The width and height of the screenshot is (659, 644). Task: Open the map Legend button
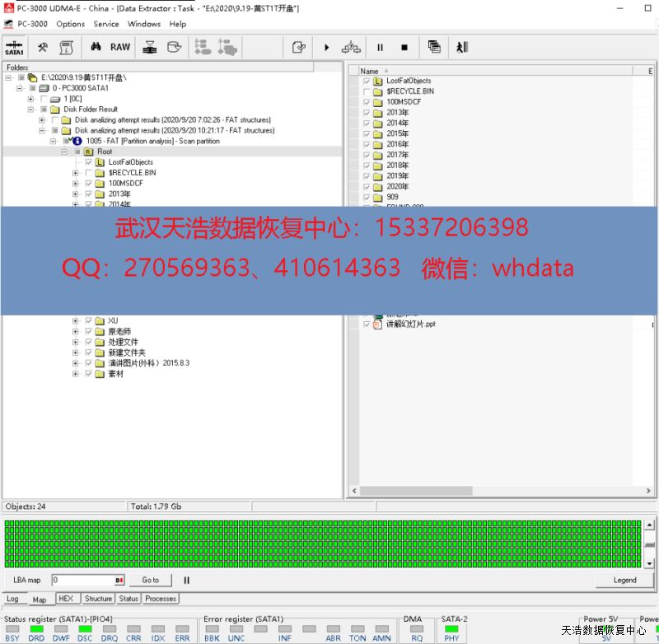click(624, 580)
